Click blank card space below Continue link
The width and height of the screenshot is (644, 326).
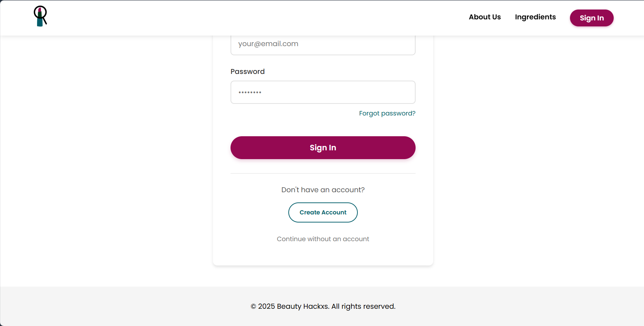(x=323, y=255)
